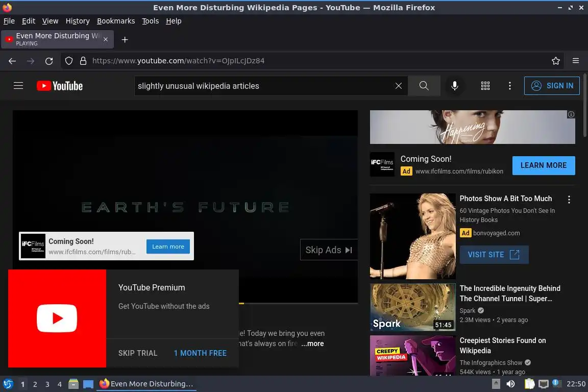588x392 pixels.
Task: Switch to workspace 4 in taskbar
Action: point(59,384)
